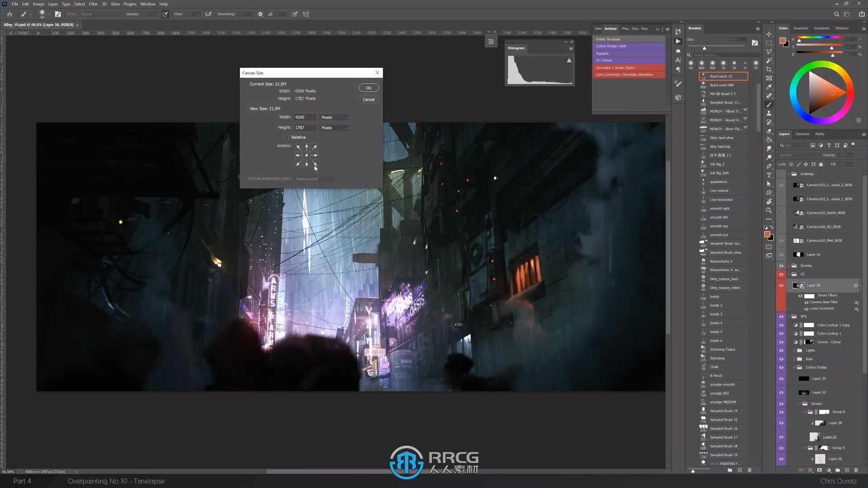
Task: Click the Home icon in options bar
Action: 9,14
